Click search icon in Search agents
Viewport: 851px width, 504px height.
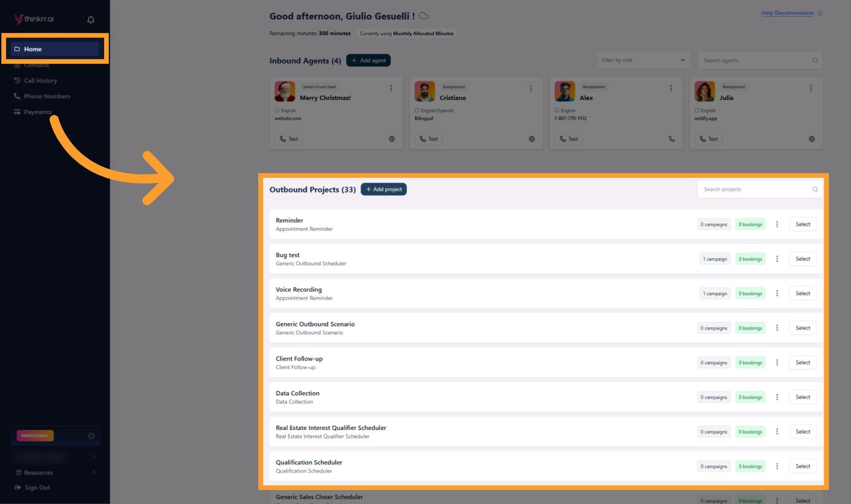[x=815, y=60]
